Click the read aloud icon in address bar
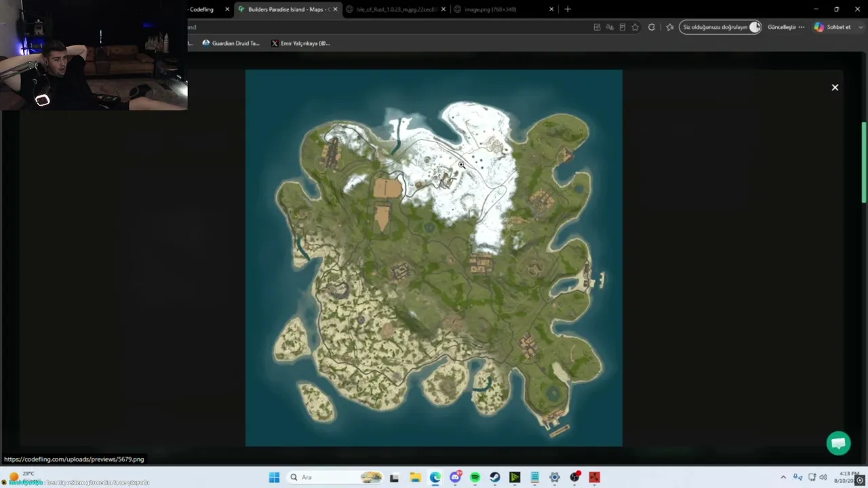Viewport: 868px width, 488px height. click(x=610, y=27)
